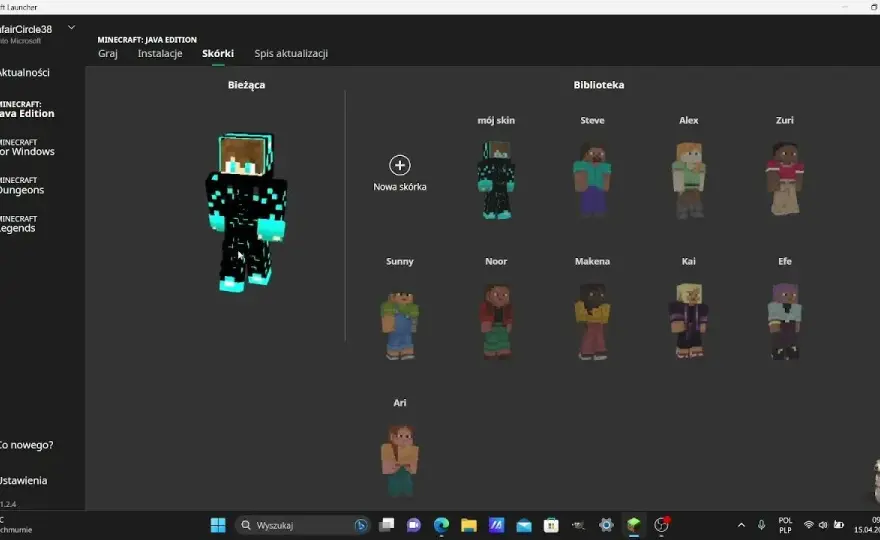Open Co nowego? in sidebar
The width and height of the screenshot is (880, 540).
point(26,445)
